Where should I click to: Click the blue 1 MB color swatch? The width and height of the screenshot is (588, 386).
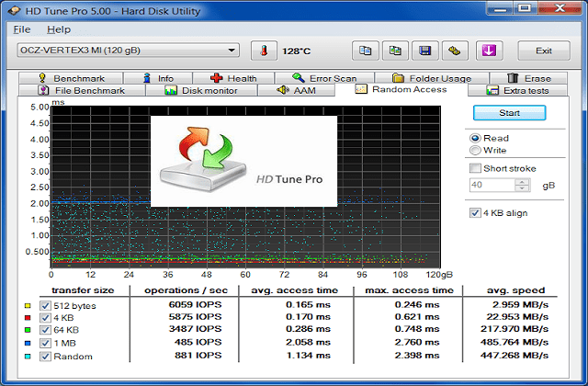click(x=28, y=343)
